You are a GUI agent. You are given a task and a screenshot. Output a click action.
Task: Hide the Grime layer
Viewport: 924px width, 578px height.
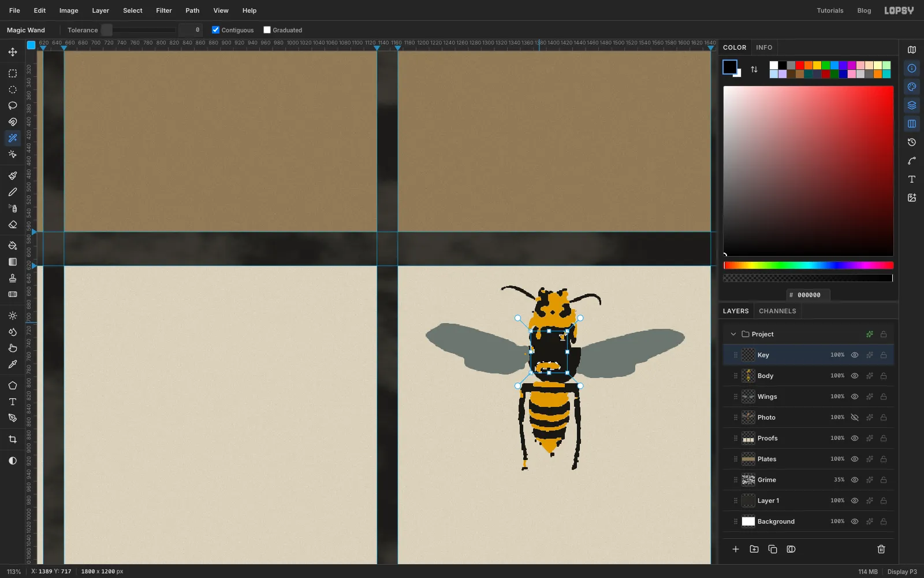coord(855,480)
